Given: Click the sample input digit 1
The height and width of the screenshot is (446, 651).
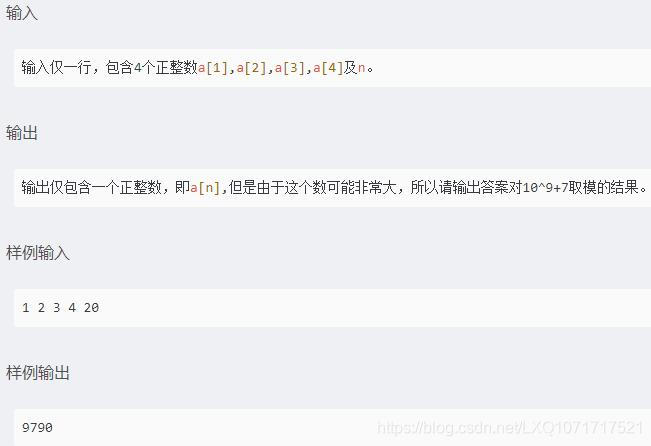Looking at the screenshot, I should click(x=26, y=308).
